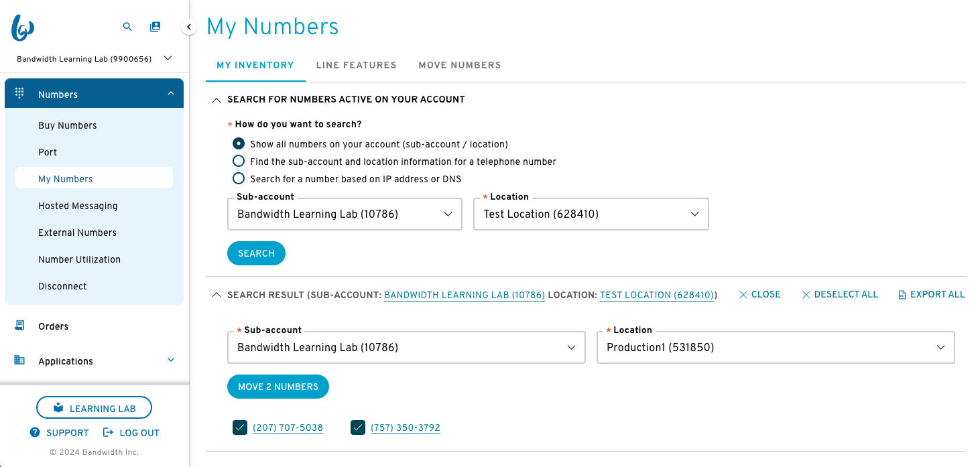This screenshot has height=467, width=980.
Task: Select 'Search for a number based on IP' radio
Action: coord(239,178)
